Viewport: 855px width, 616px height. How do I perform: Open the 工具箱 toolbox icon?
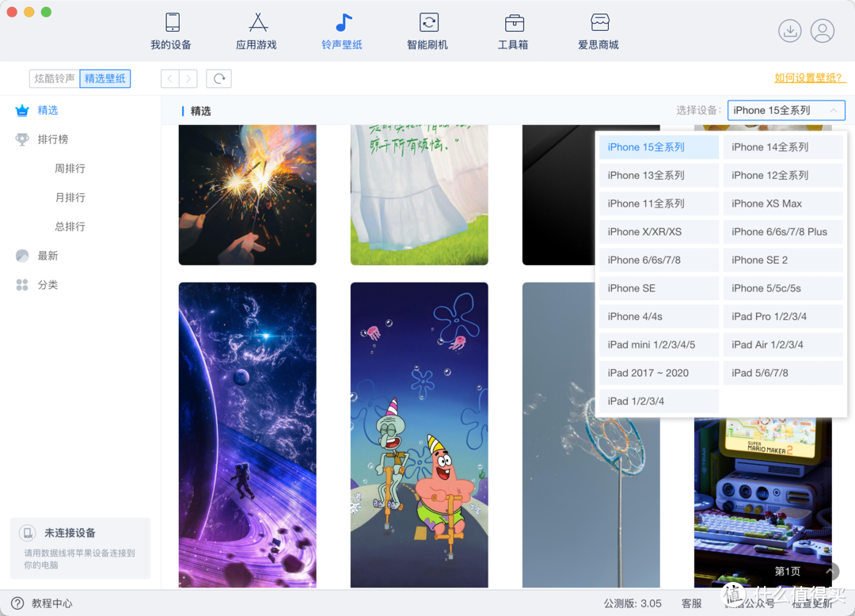pyautogui.click(x=515, y=22)
